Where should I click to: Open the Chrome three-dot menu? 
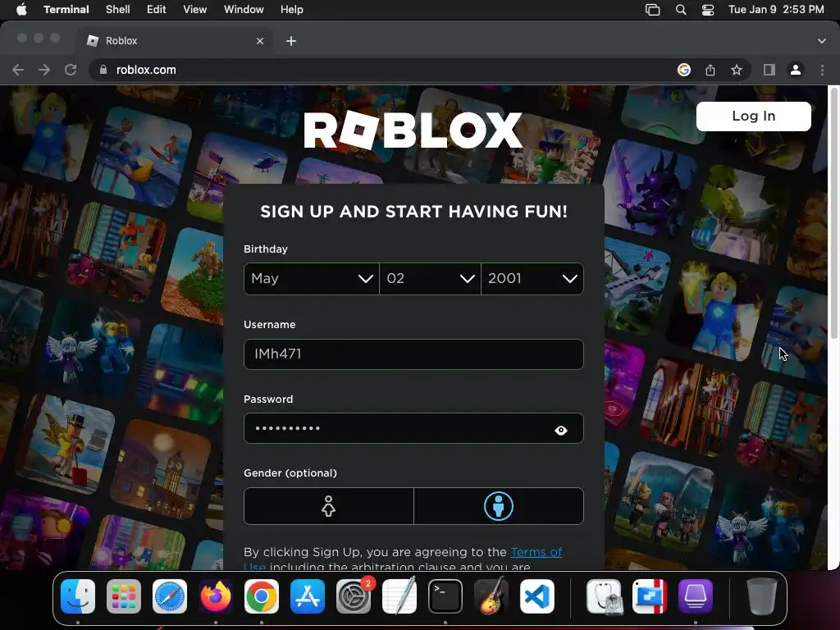point(822,70)
